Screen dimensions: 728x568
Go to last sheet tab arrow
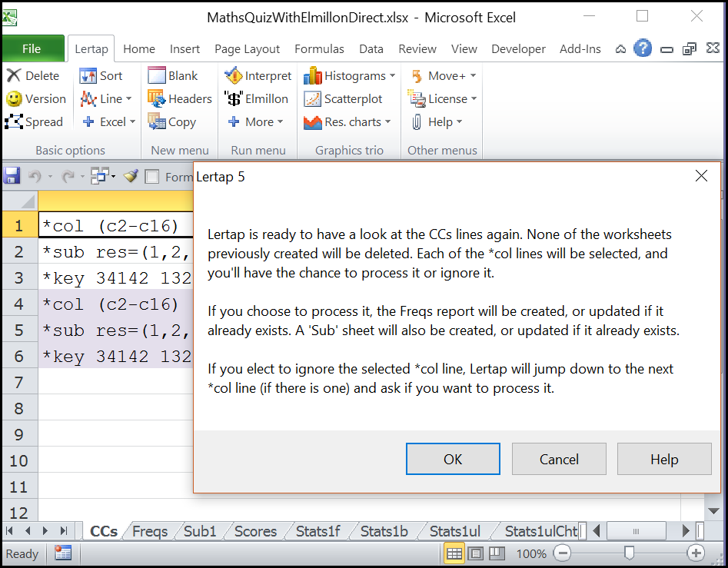[x=64, y=531]
